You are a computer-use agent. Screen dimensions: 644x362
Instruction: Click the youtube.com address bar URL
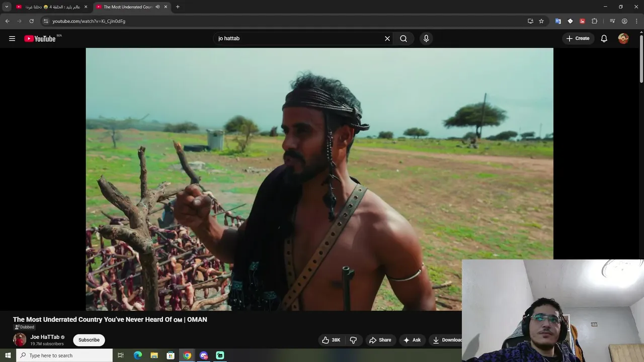point(89,21)
